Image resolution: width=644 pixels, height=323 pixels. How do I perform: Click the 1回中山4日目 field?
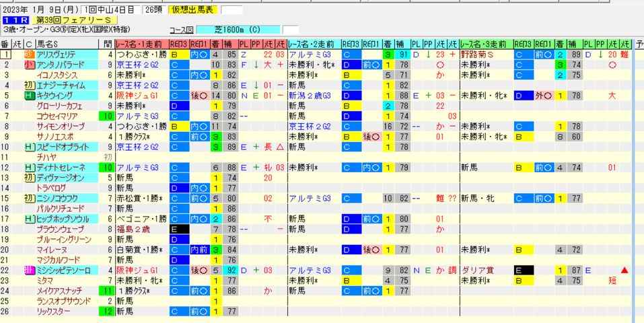click(110, 10)
